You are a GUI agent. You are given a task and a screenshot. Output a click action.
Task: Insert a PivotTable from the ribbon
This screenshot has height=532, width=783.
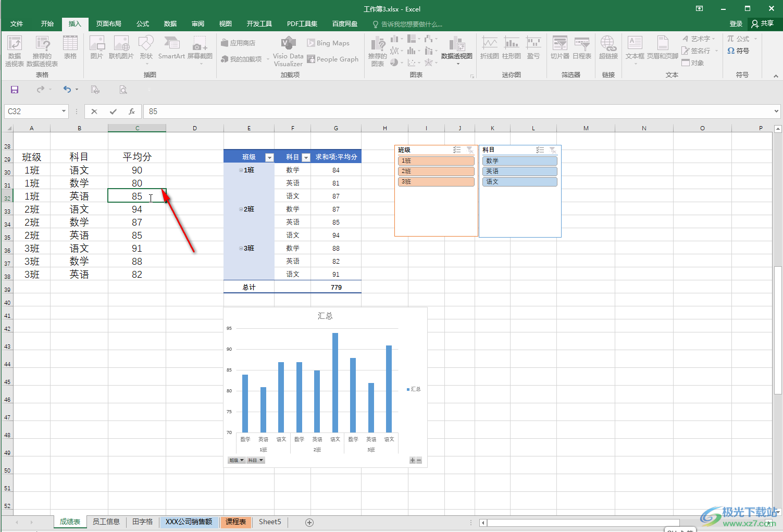coord(15,51)
